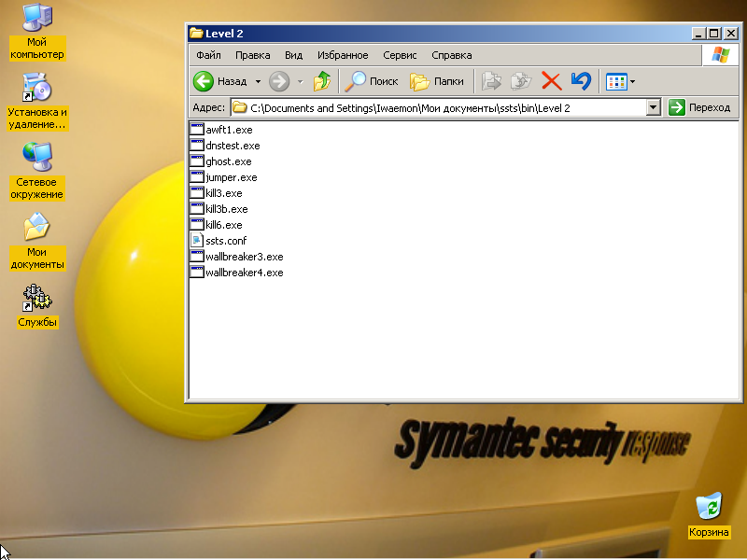Open the Файл menu

click(x=208, y=55)
